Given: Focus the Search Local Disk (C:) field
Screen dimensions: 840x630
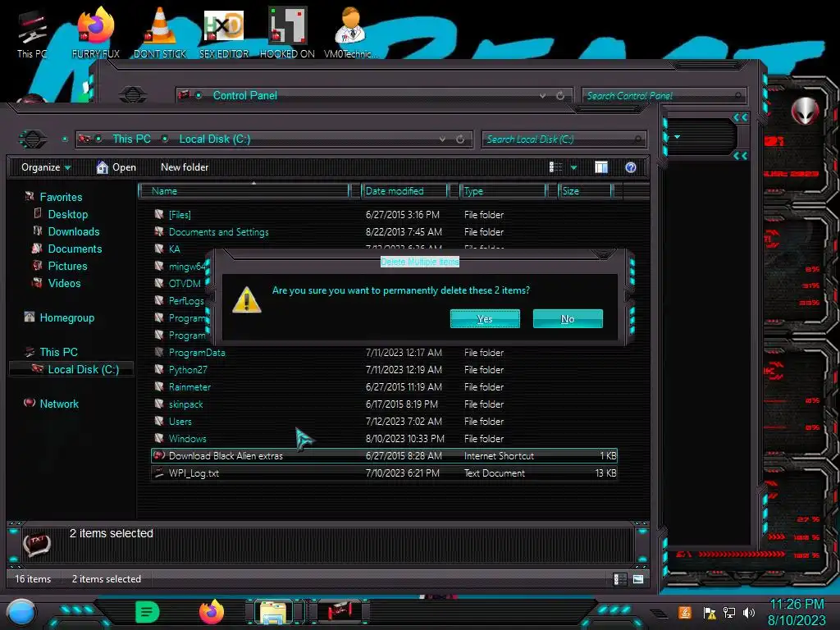Looking at the screenshot, I should (564, 139).
